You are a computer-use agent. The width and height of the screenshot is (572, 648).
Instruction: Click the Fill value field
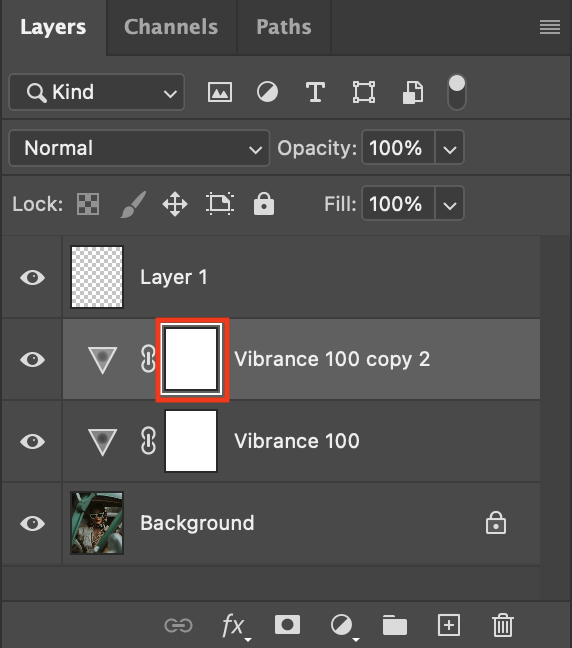[398, 203]
